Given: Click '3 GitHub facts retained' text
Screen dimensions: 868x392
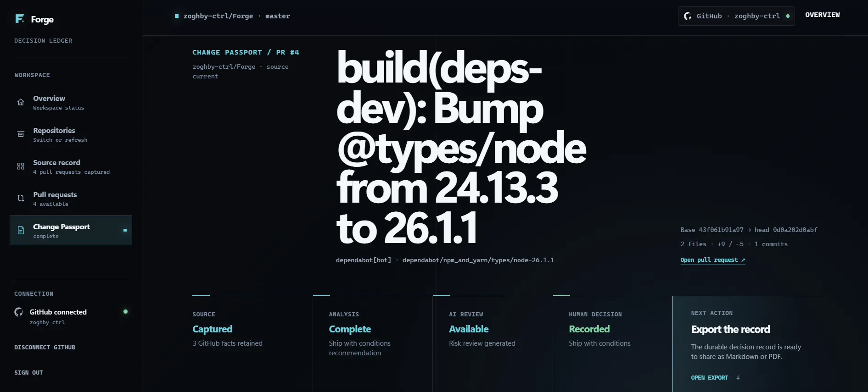Looking at the screenshot, I should pyautogui.click(x=228, y=343).
